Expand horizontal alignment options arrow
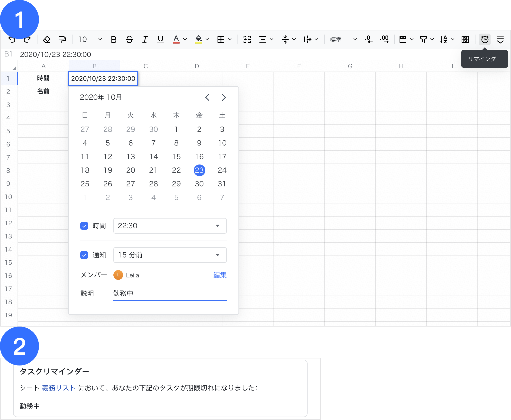The height and width of the screenshot is (420, 511). click(x=272, y=39)
